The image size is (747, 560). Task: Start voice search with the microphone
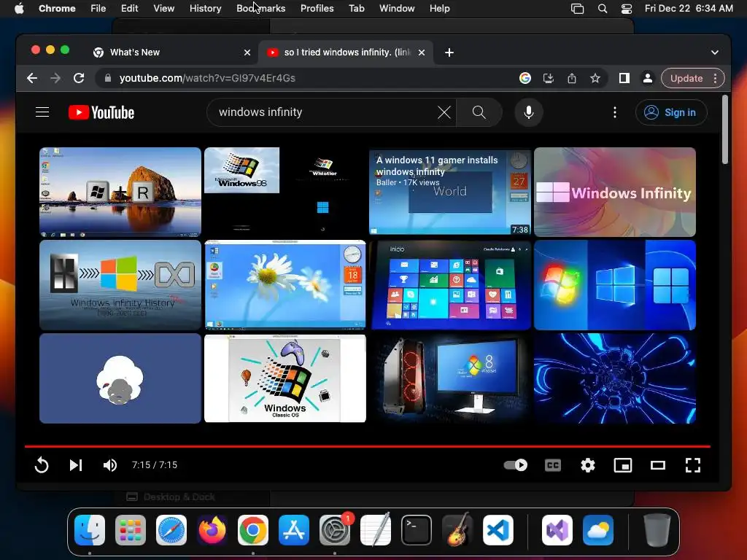(529, 112)
